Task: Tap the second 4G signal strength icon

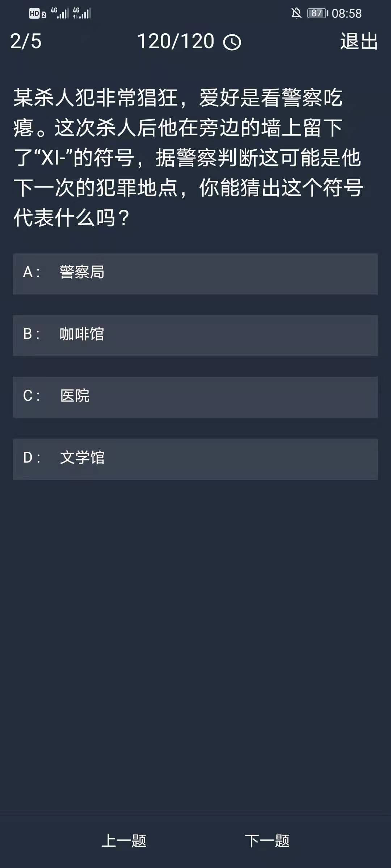Action: click(82, 13)
